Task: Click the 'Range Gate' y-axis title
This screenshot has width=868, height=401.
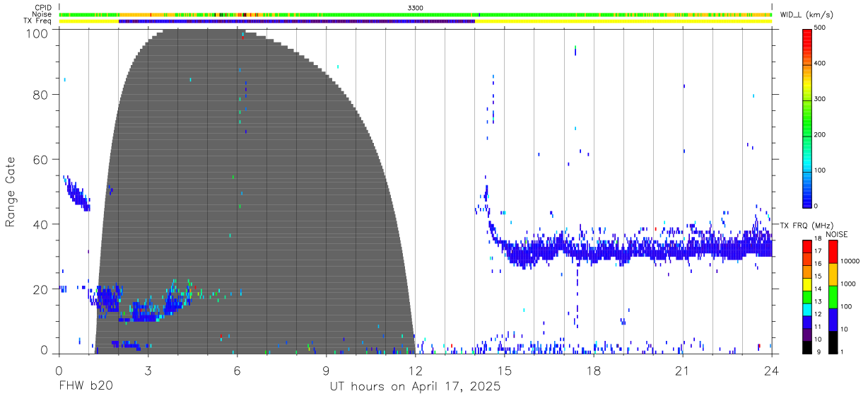Action: click(11, 192)
